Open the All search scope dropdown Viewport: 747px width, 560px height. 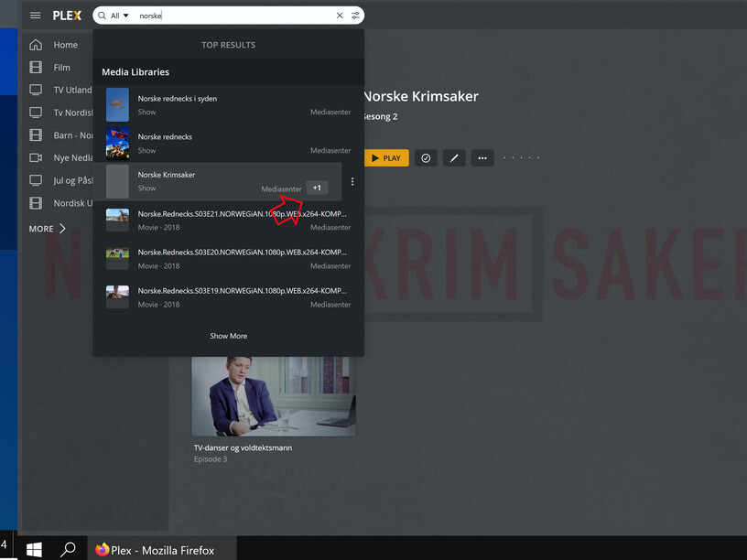[120, 16]
